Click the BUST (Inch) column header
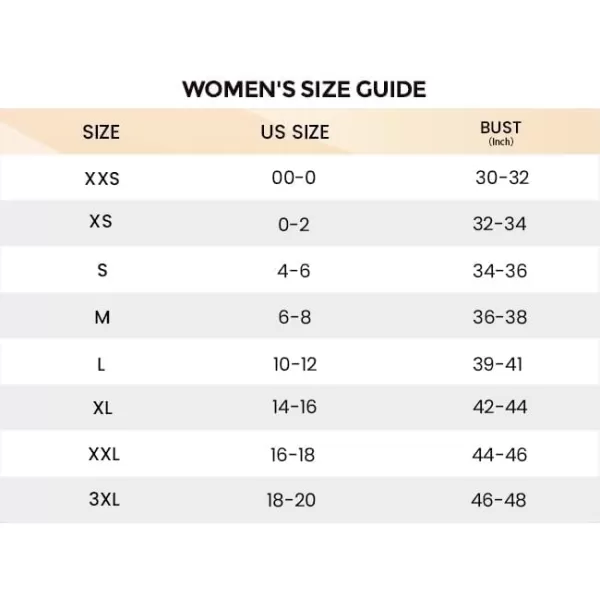The image size is (600, 600). (500, 132)
